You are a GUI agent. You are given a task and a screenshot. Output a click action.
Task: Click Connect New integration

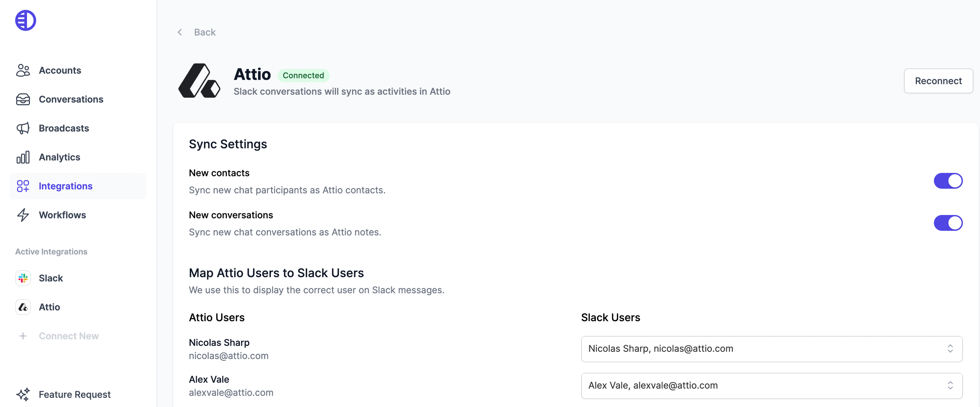[x=68, y=336]
